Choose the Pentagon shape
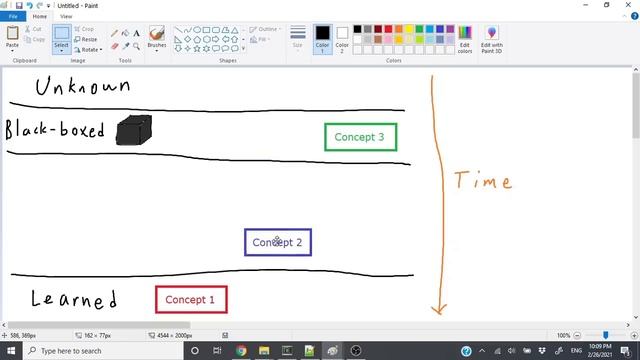The width and height of the screenshot is (640, 360). click(x=197, y=39)
